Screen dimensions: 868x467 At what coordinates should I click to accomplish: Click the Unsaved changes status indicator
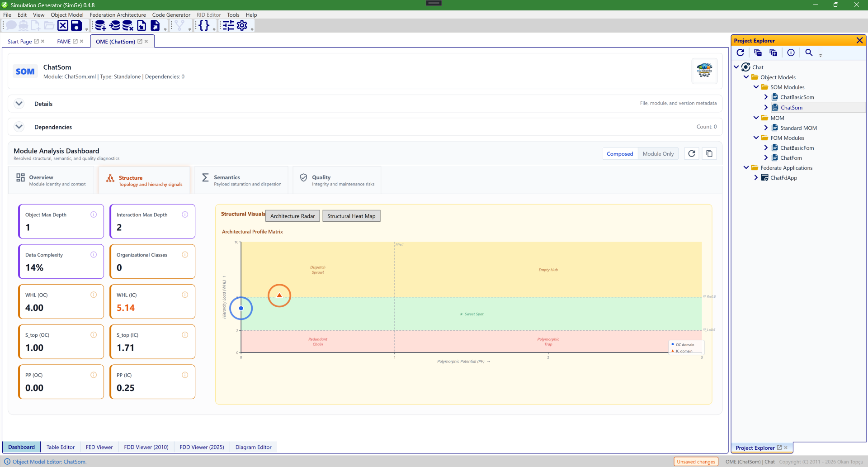696,462
